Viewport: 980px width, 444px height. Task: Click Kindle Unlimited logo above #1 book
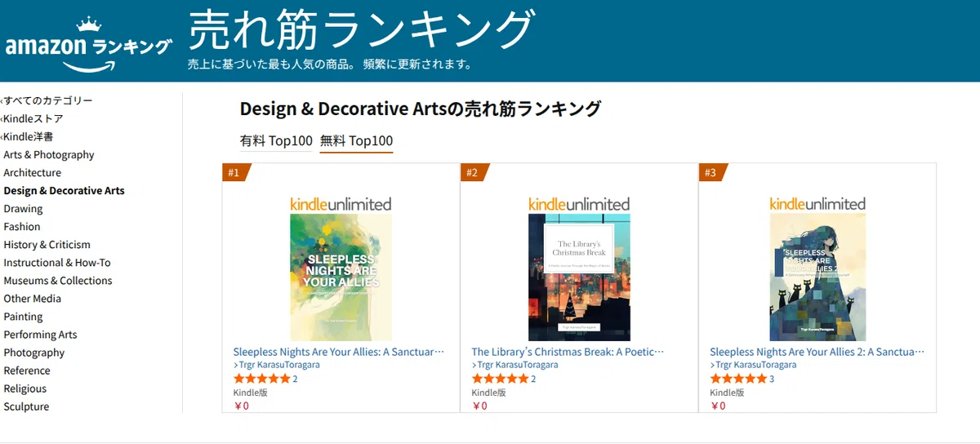[x=341, y=204]
